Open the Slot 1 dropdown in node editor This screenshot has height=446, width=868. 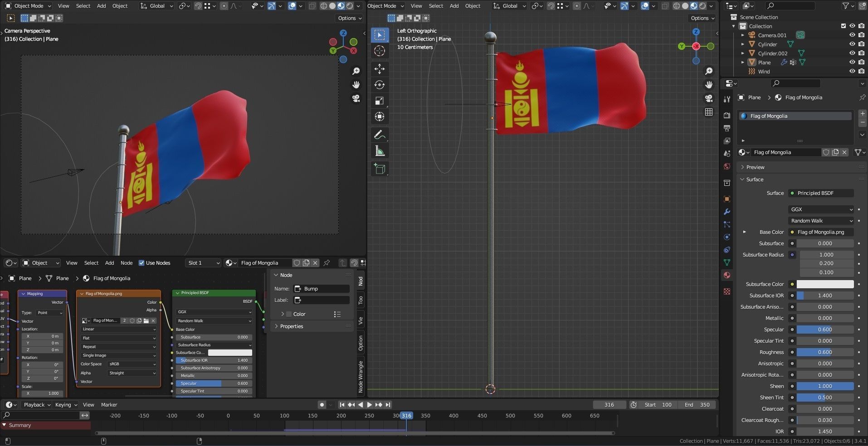tap(203, 263)
